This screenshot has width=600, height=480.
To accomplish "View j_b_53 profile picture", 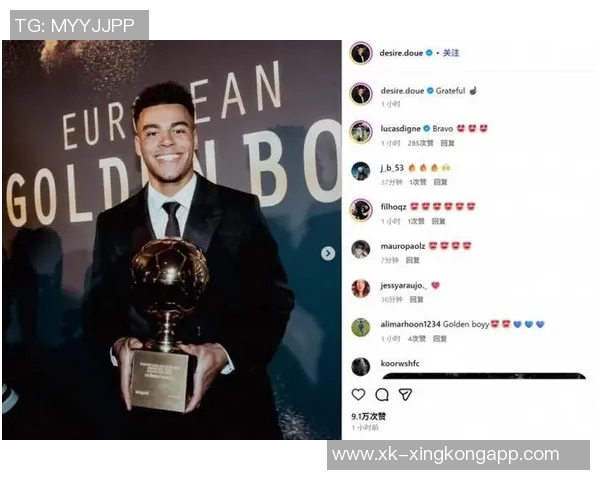I will pos(361,171).
